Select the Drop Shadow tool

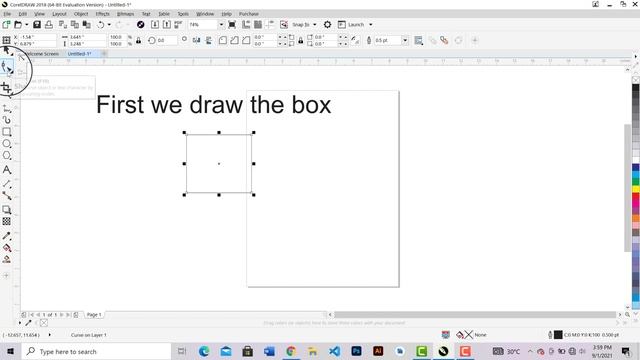pos(7,210)
